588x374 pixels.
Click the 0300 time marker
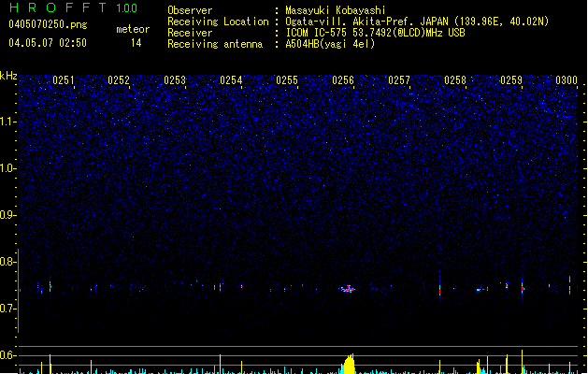566,80
